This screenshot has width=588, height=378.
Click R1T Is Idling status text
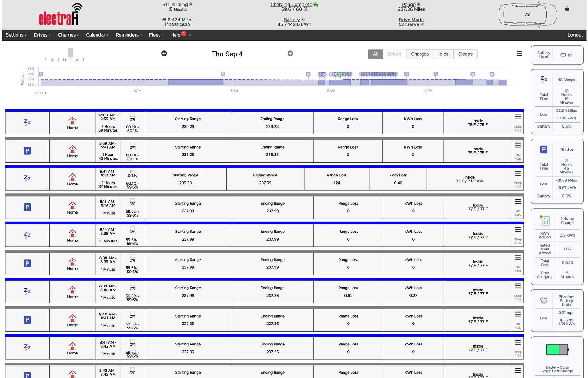175,4
